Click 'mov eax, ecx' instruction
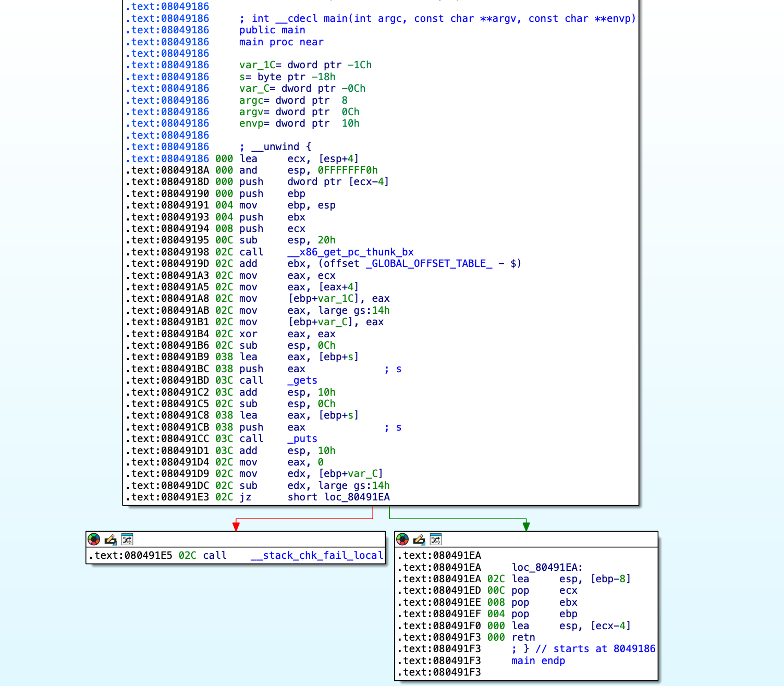784x686 pixels. pyautogui.click(x=288, y=276)
